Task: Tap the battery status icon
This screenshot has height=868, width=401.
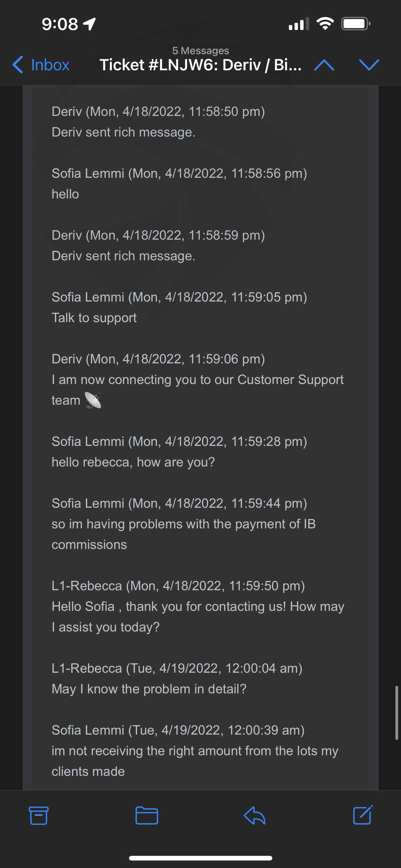Action: (355, 23)
